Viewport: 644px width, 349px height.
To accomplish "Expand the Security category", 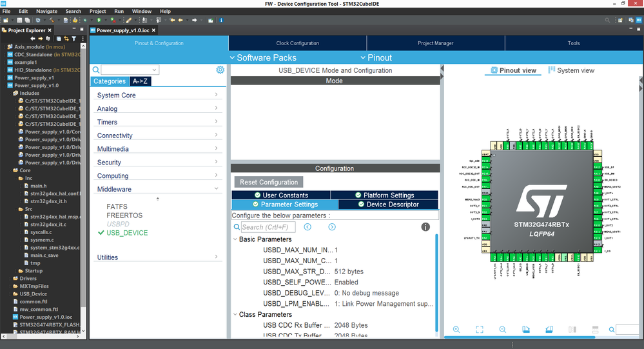I will (158, 163).
